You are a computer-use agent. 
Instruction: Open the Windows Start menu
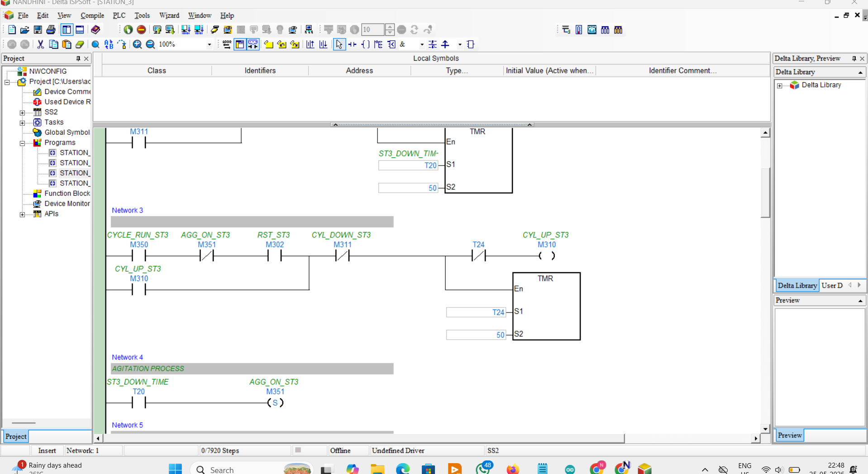click(175, 469)
